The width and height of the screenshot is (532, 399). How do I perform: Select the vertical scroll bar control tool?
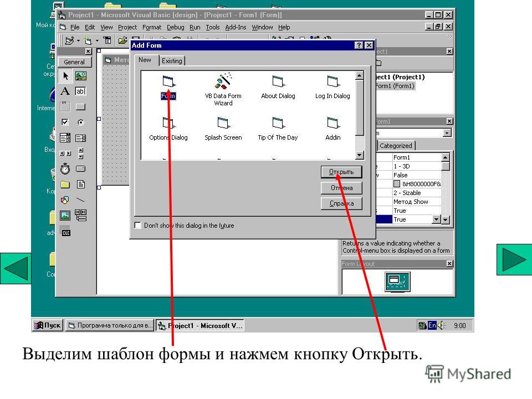click(81, 154)
